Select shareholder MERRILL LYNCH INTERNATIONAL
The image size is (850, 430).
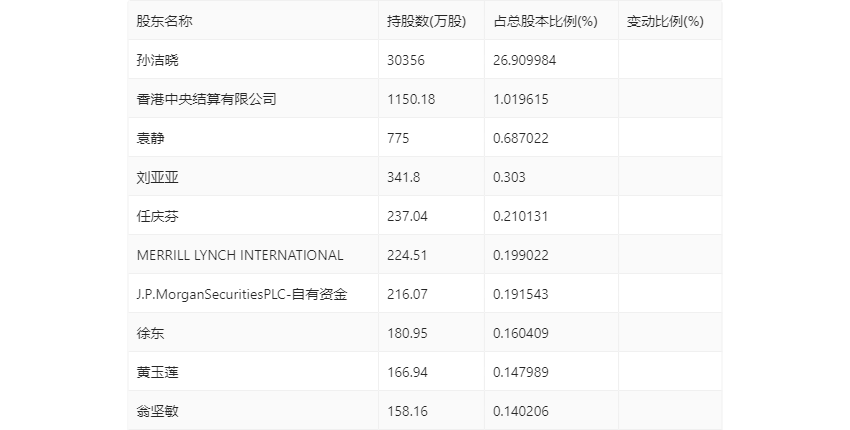(x=240, y=255)
